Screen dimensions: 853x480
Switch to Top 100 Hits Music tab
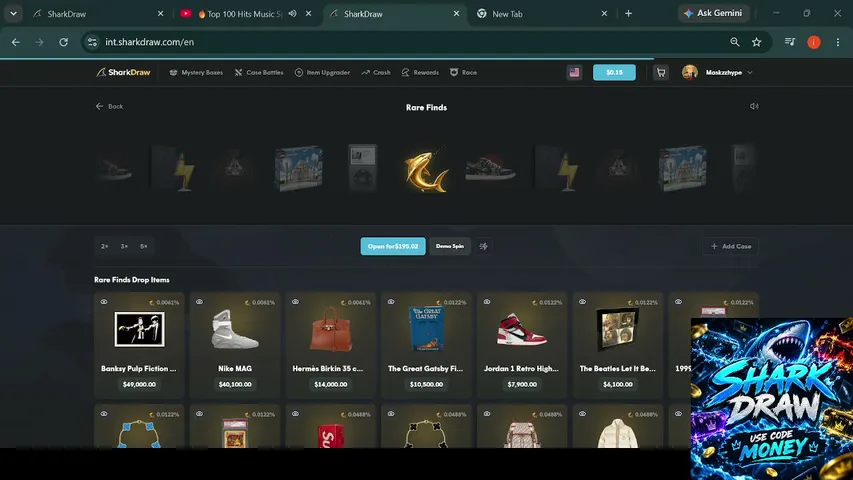pyautogui.click(x=240, y=14)
